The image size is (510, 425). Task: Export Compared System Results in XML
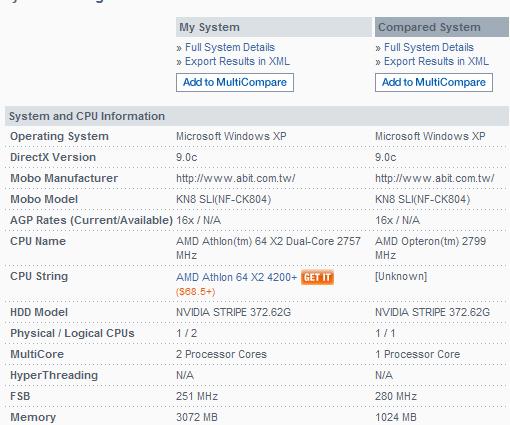coord(436,61)
